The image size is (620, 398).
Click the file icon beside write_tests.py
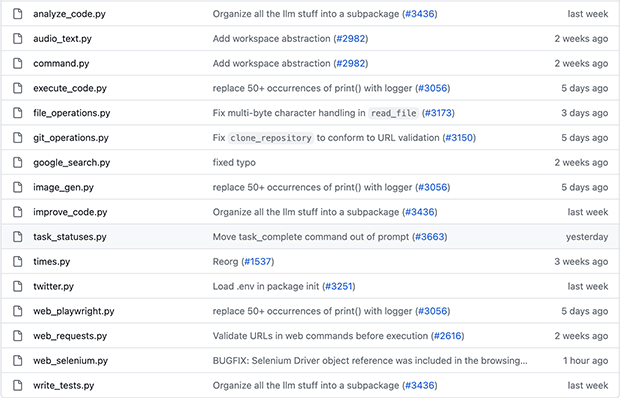click(18, 385)
